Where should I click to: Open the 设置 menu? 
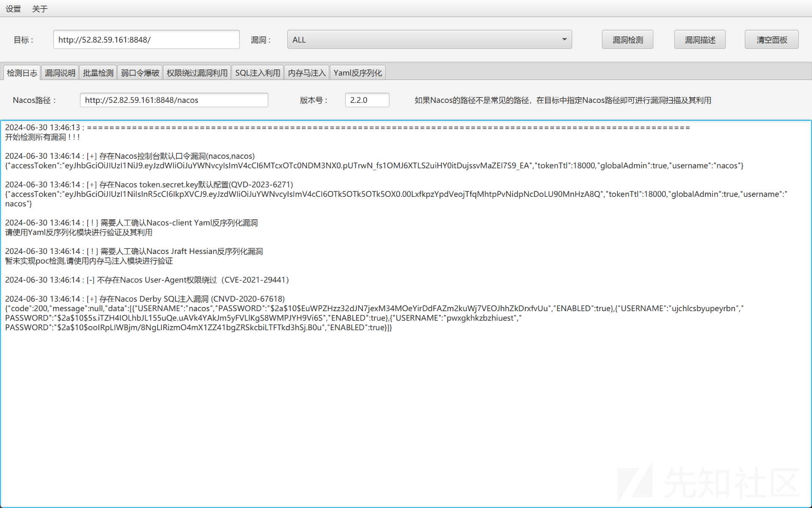(13, 9)
